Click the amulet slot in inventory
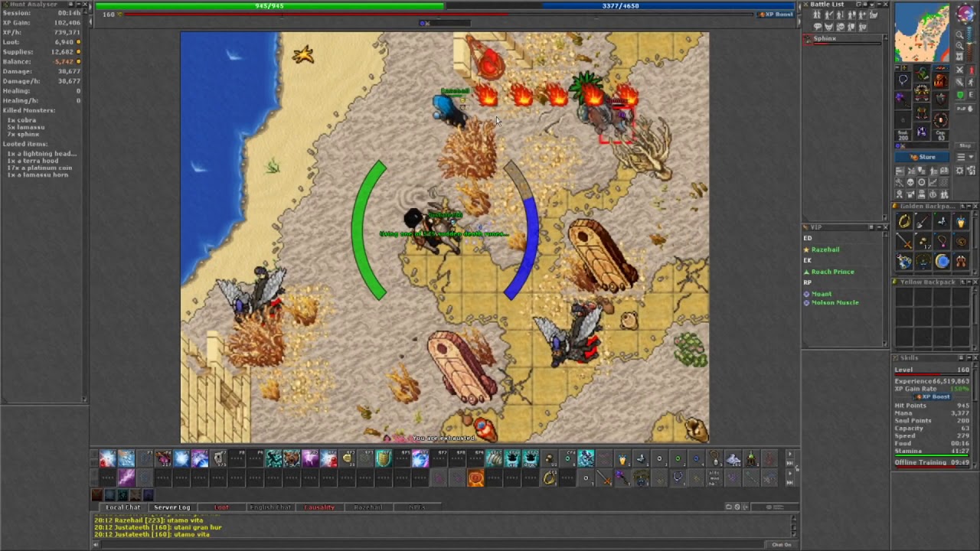Viewport: 980px width, 551px height. coord(903,80)
